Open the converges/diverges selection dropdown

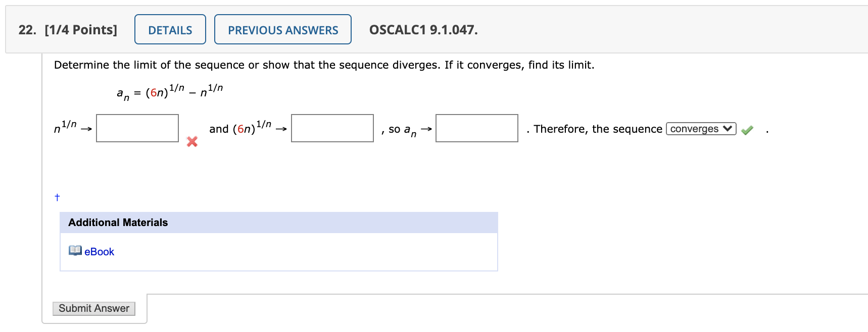(700, 129)
